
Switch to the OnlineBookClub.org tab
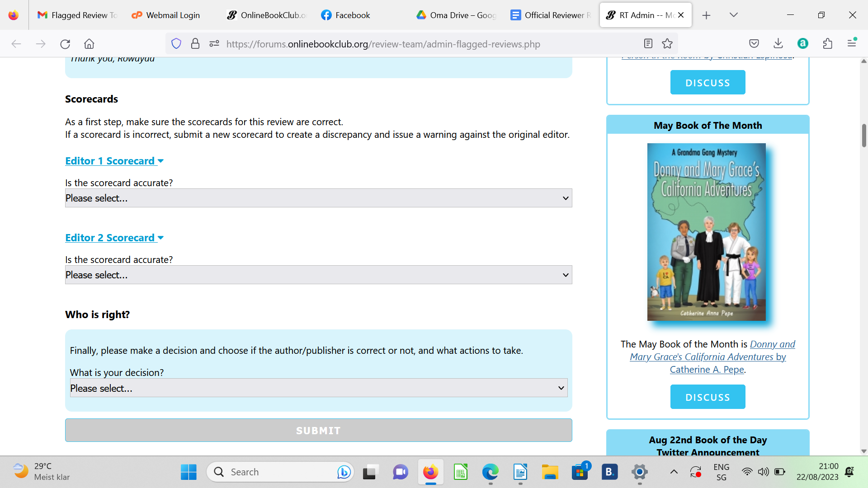point(267,15)
